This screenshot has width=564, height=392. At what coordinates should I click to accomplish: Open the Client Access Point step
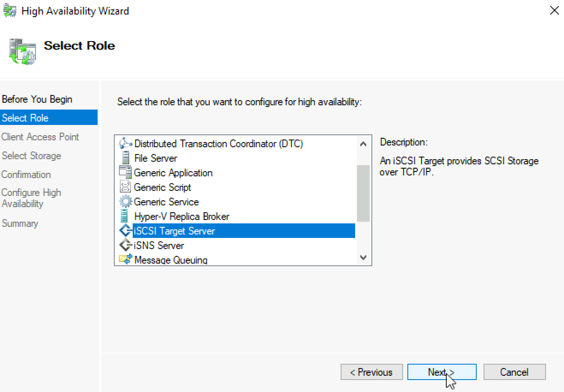tap(40, 137)
